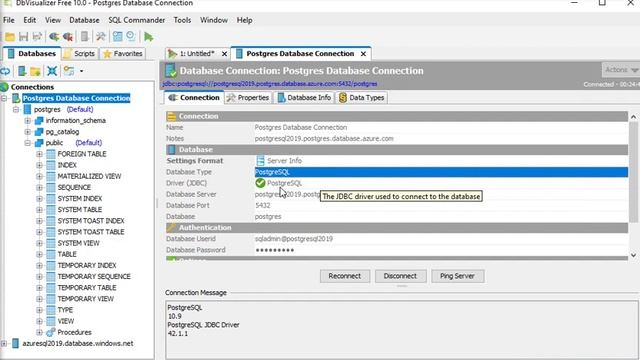Click create database connection icon
This screenshot has height=360, width=640.
click(x=22, y=71)
